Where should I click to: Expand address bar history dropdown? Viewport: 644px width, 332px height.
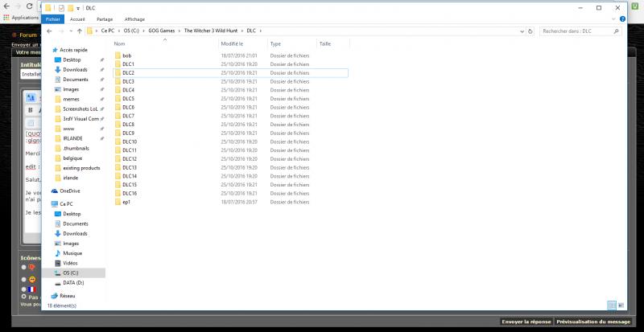click(522, 31)
